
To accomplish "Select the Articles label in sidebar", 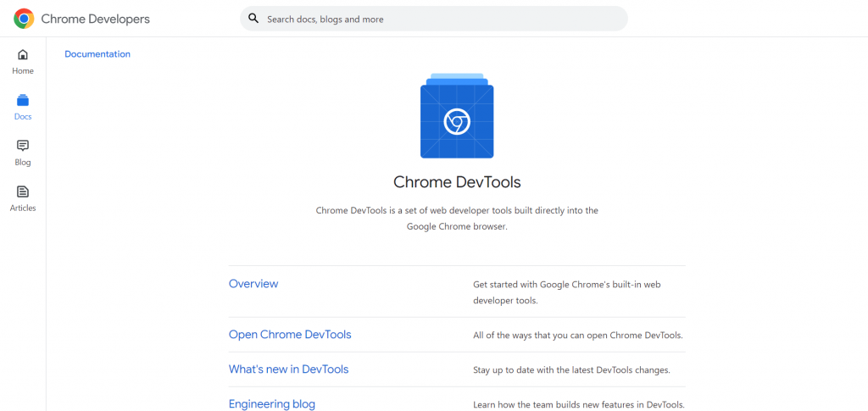I will click(x=23, y=208).
